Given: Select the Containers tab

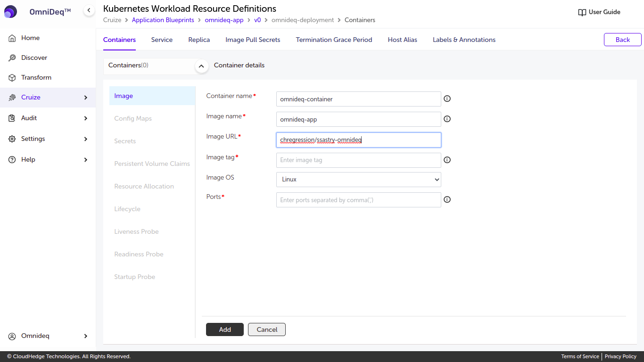Looking at the screenshot, I should [119, 40].
